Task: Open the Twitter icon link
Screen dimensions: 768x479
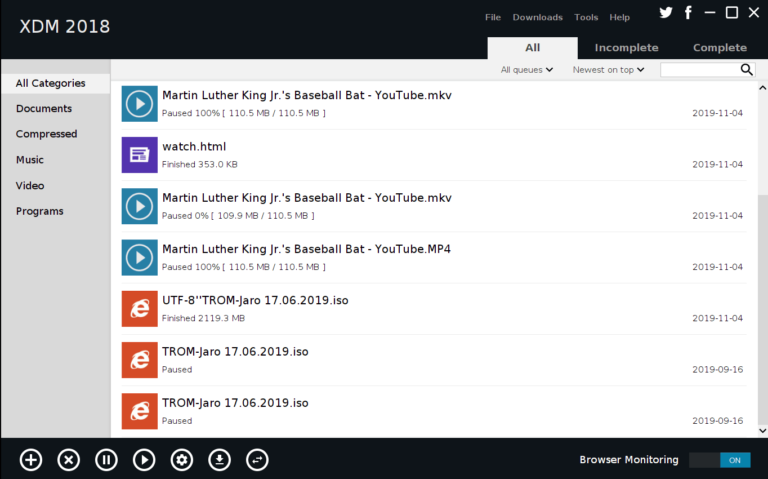Action: click(666, 13)
